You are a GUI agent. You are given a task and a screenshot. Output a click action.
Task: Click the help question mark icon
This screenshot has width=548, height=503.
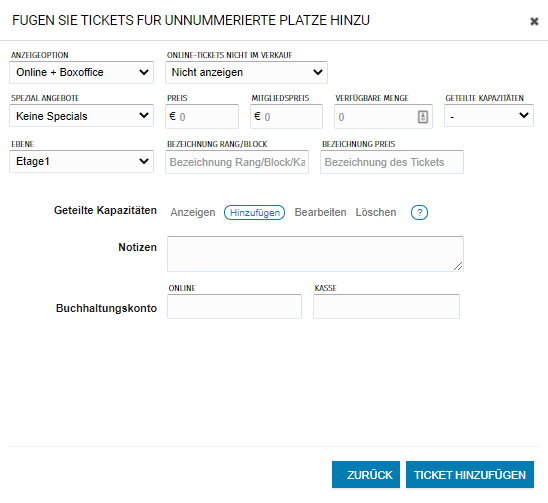click(x=419, y=213)
